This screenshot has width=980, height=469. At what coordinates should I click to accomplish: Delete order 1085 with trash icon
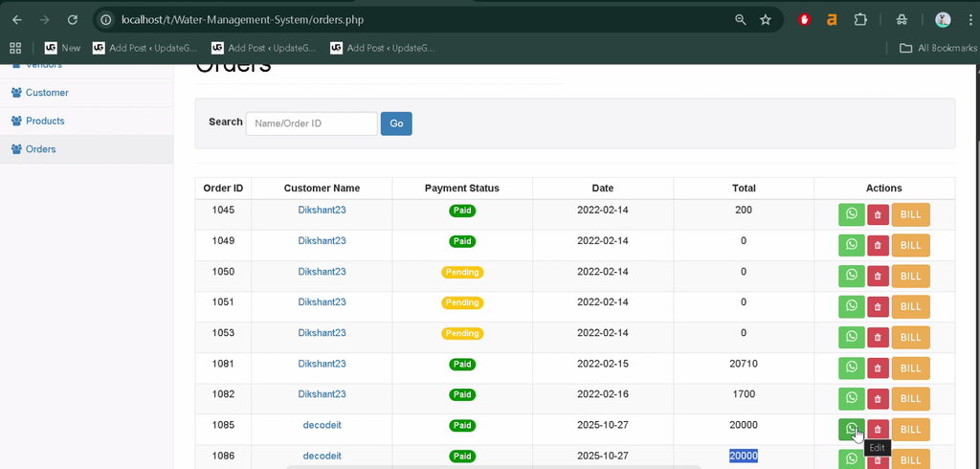pos(878,430)
